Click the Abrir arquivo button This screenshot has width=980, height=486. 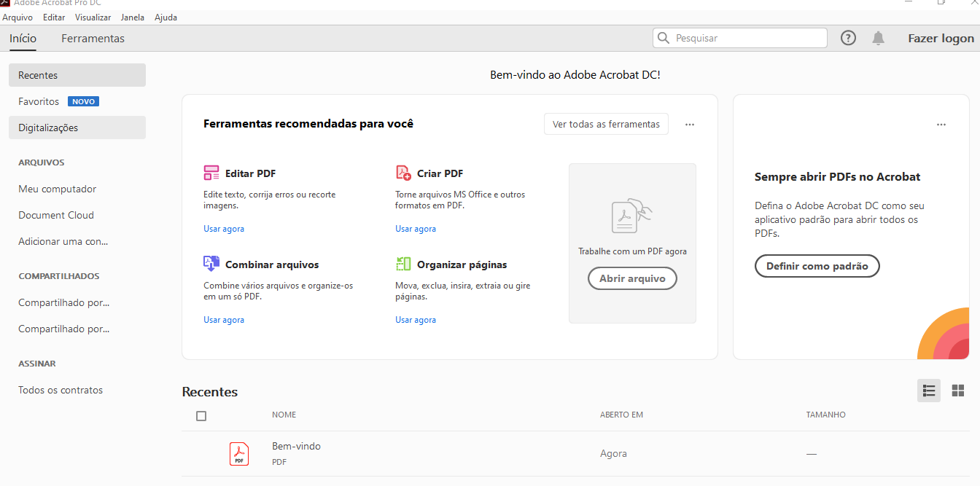[632, 278]
